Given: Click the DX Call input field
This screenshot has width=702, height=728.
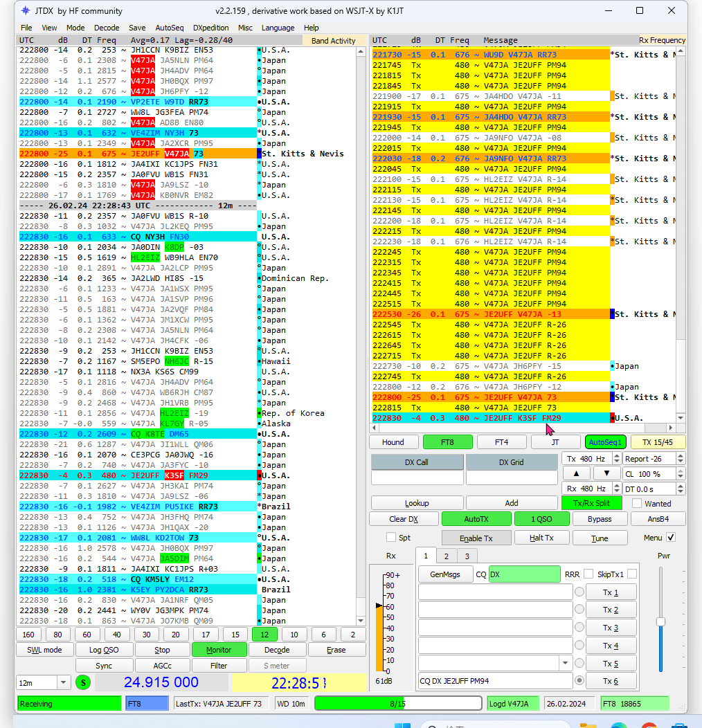Looking at the screenshot, I should [417, 477].
